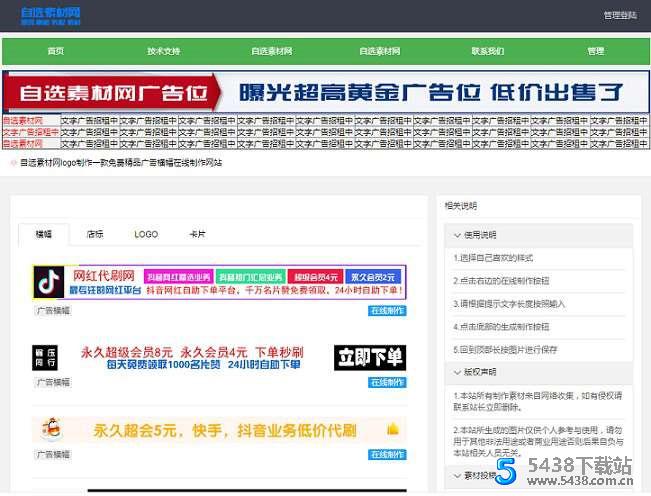Switch to the LOGO tab
Image resolution: width=651 pixels, height=496 pixels.
(x=146, y=235)
